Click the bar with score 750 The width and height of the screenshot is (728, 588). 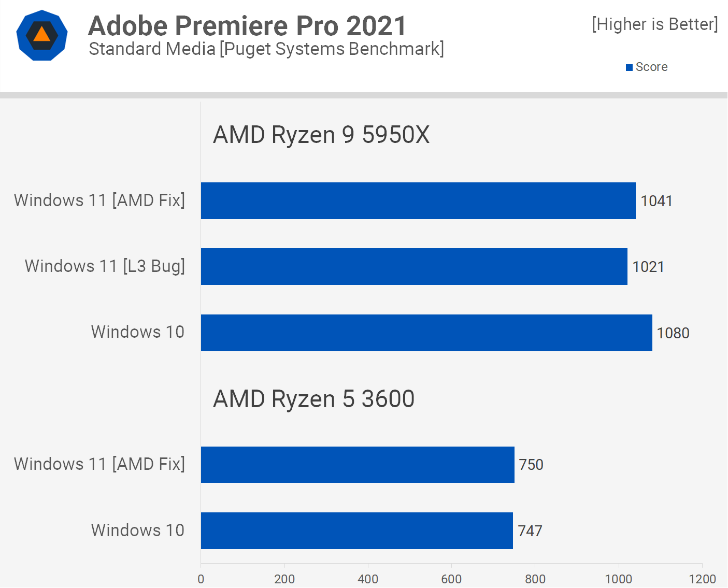[358, 465]
